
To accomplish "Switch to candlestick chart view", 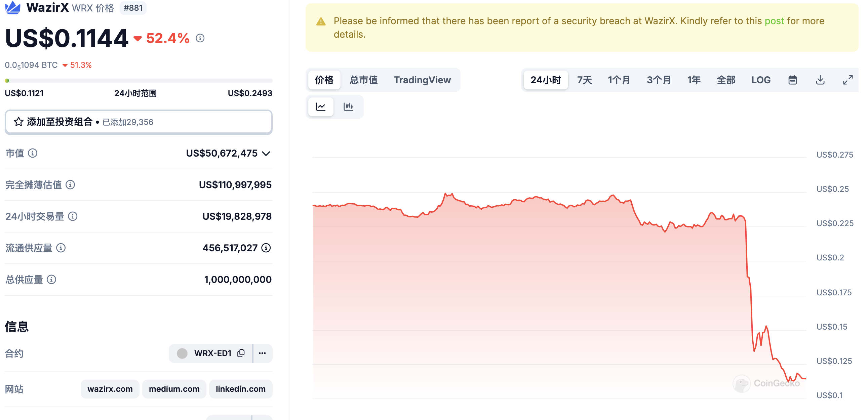I will point(348,107).
